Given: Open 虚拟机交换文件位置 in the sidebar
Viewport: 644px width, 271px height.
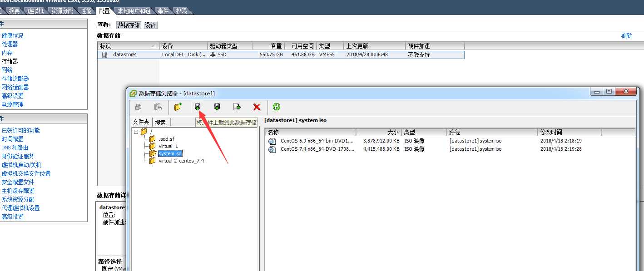Looking at the screenshot, I should click(x=26, y=173).
